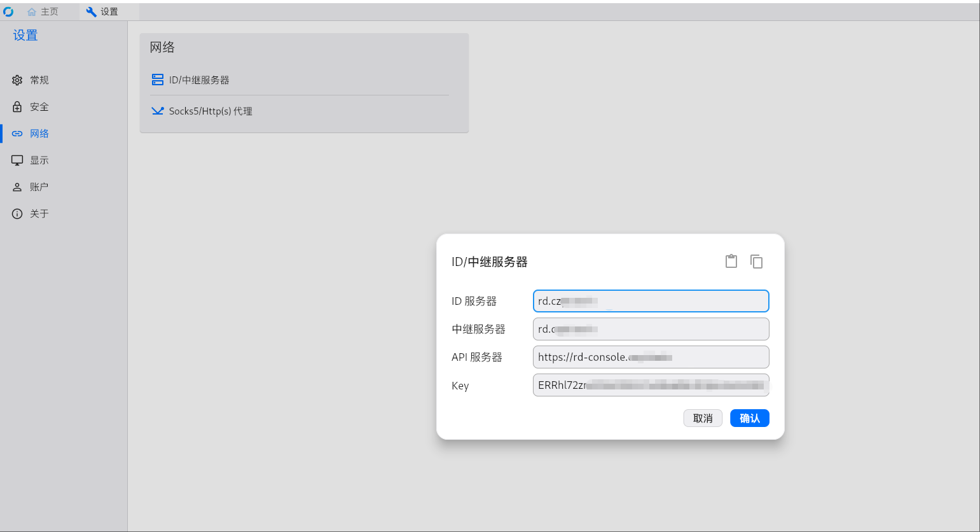Click the 取消 cancel button

[x=703, y=418]
